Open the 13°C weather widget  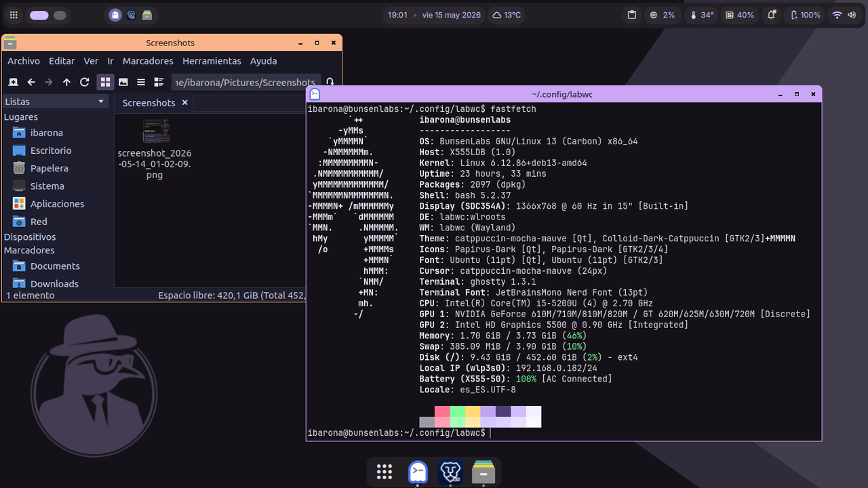coord(507,15)
